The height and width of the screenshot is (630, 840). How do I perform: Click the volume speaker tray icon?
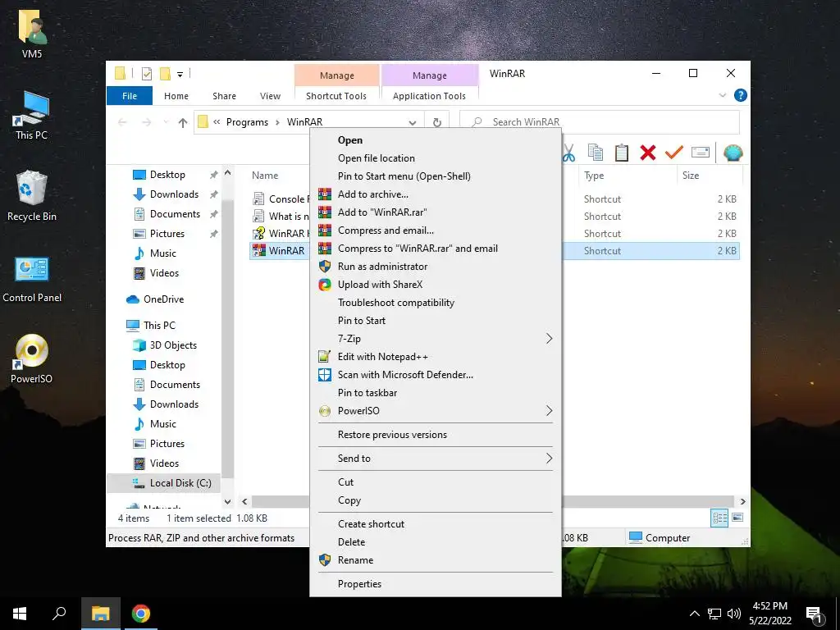[x=734, y=614]
